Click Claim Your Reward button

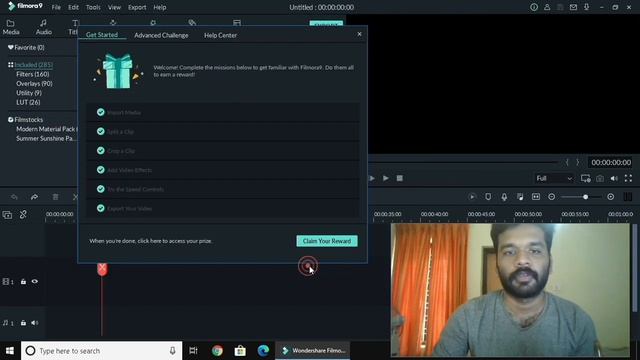pyautogui.click(x=327, y=241)
